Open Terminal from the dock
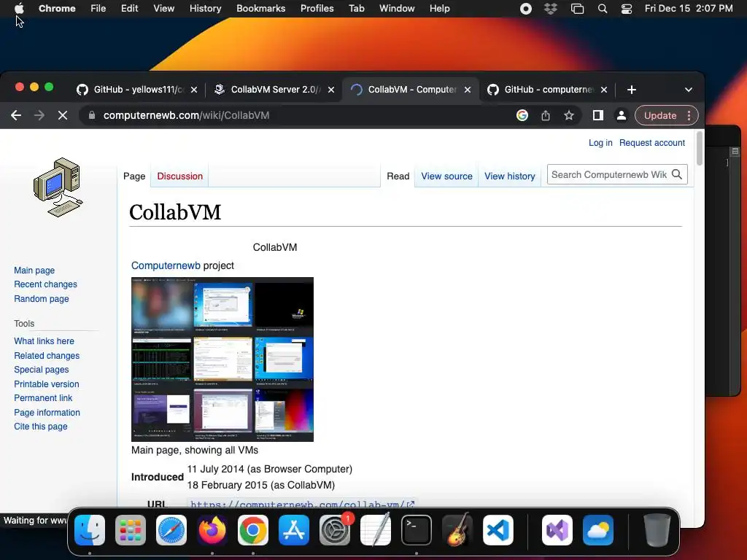747x560 pixels. (417, 530)
